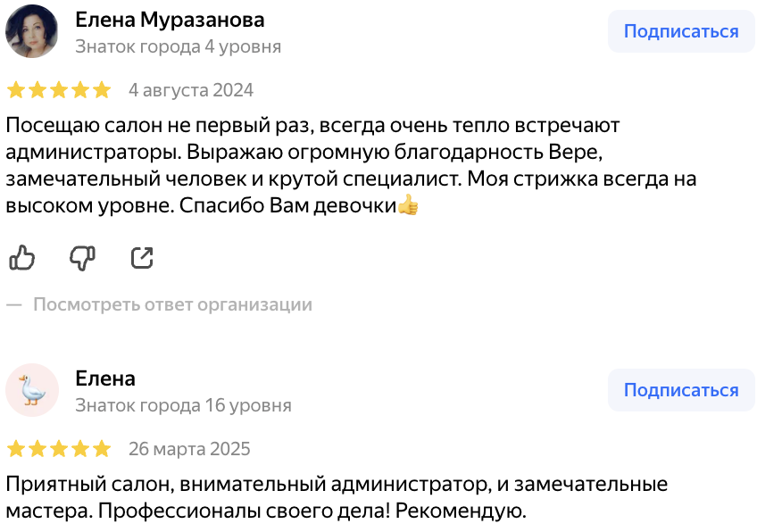This screenshot has width=757, height=532.
Task: Click "Знаток города 4 уровня" status
Action: pyautogui.click(x=178, y=46)
